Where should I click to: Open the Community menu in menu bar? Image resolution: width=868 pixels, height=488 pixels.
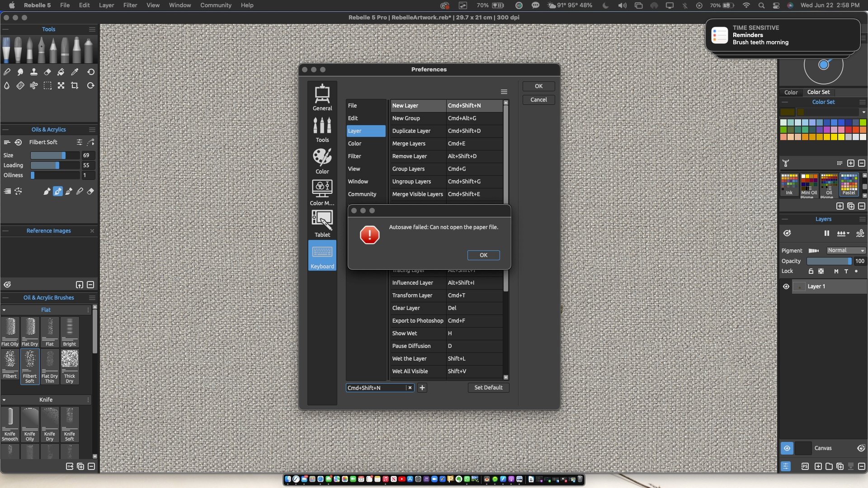pos(216,5)
